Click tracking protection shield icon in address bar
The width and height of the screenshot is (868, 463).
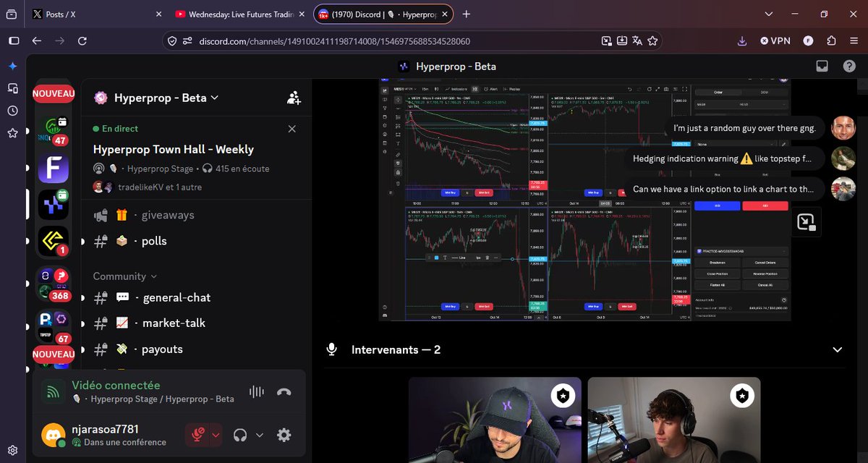(172, 41)
